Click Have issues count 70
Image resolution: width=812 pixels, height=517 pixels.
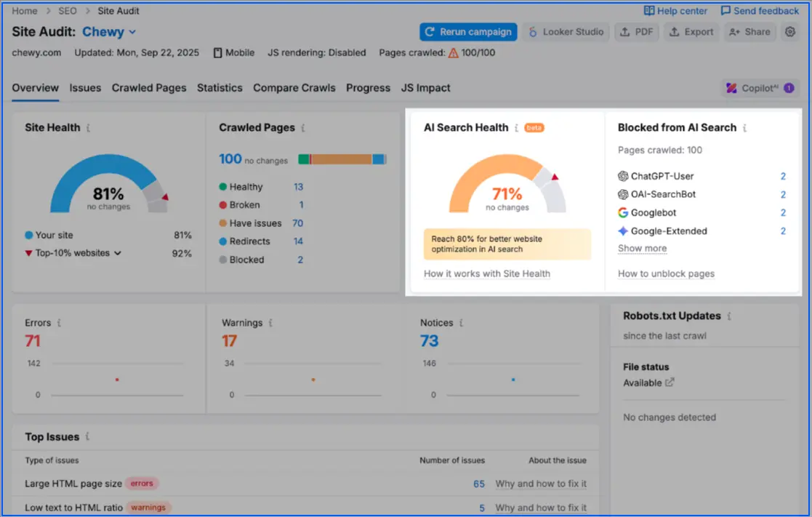point(298,223)
